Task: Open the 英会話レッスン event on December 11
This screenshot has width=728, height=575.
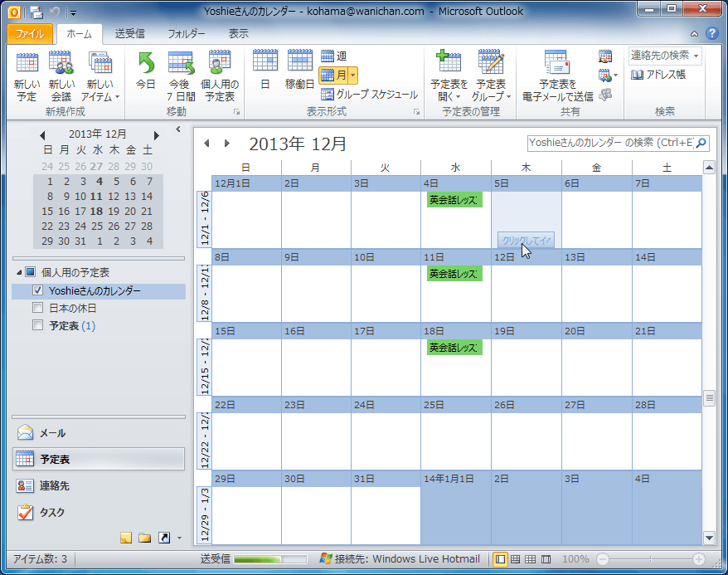Action: pyautogui.click(x=454, y=274)
